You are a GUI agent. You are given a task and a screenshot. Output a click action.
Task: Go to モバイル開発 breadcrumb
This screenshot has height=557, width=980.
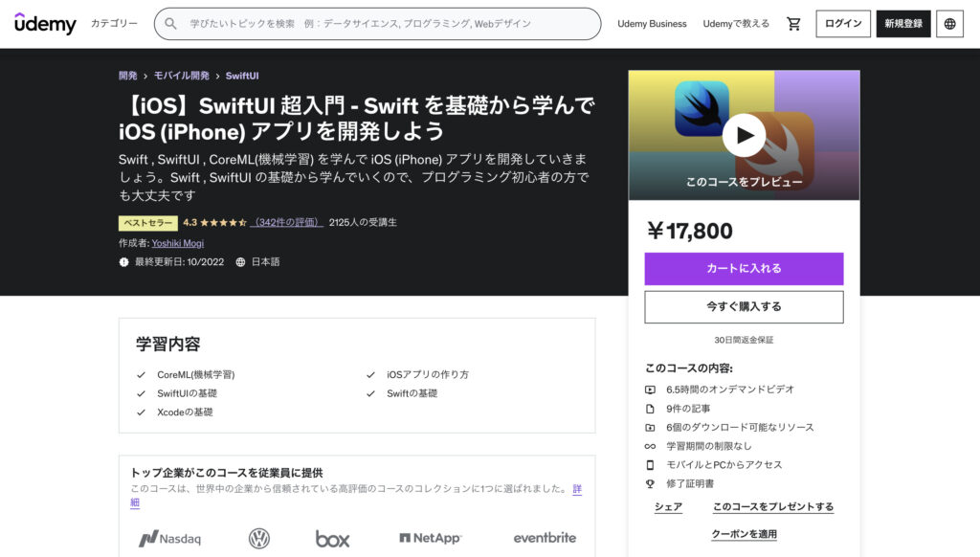(x=181, y=76)
